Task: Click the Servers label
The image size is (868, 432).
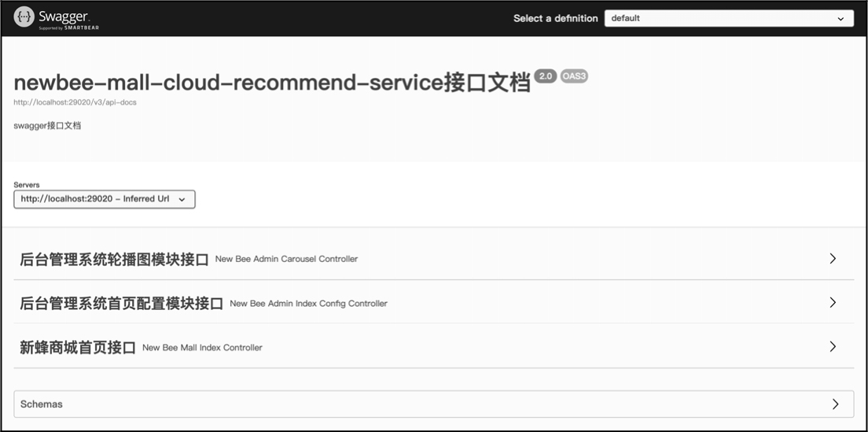Action: (27, 185)
